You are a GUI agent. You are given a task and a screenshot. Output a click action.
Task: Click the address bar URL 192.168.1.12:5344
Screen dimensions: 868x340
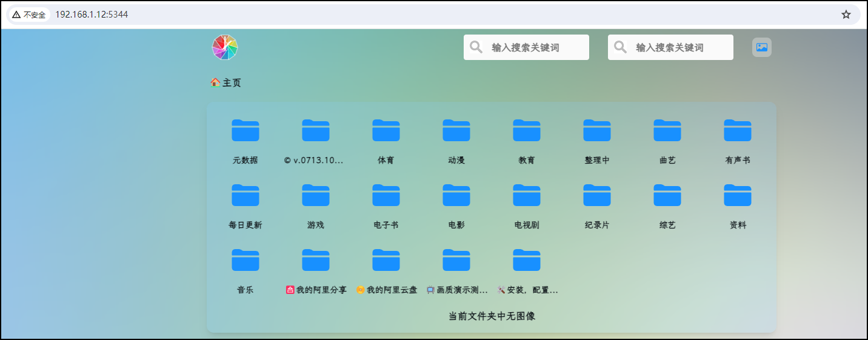(92, 15)
